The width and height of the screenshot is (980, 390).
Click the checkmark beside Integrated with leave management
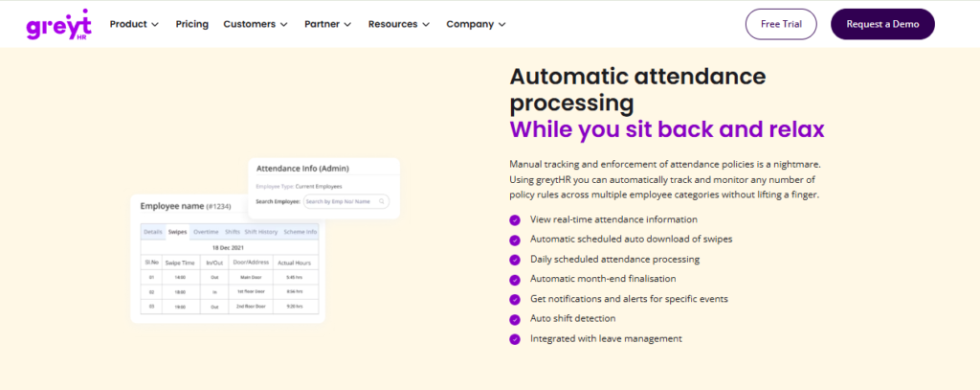click(514, 339)
